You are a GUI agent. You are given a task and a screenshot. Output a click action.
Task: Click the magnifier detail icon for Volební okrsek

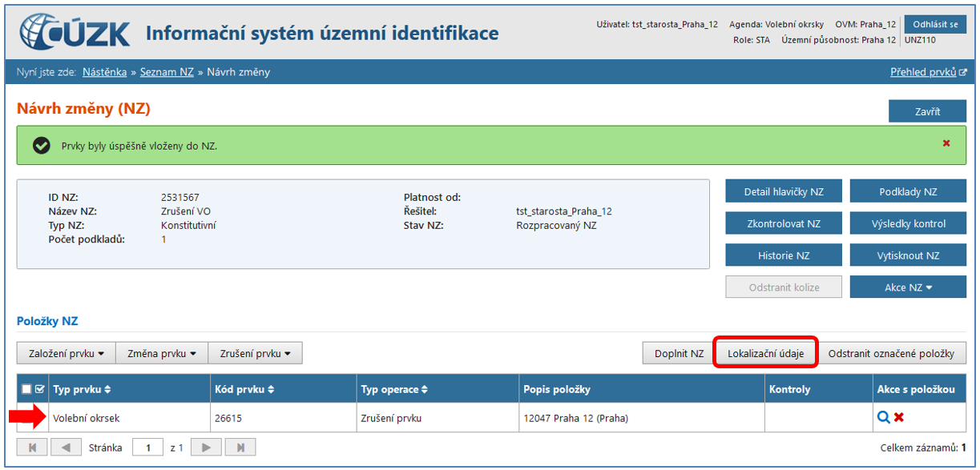tap(883, 417)
